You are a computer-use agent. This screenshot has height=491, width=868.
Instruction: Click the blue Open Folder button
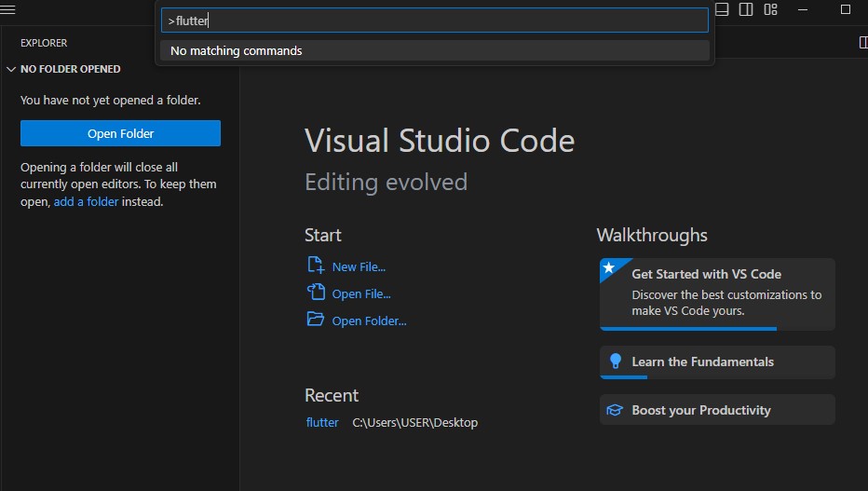coord(121,133)
